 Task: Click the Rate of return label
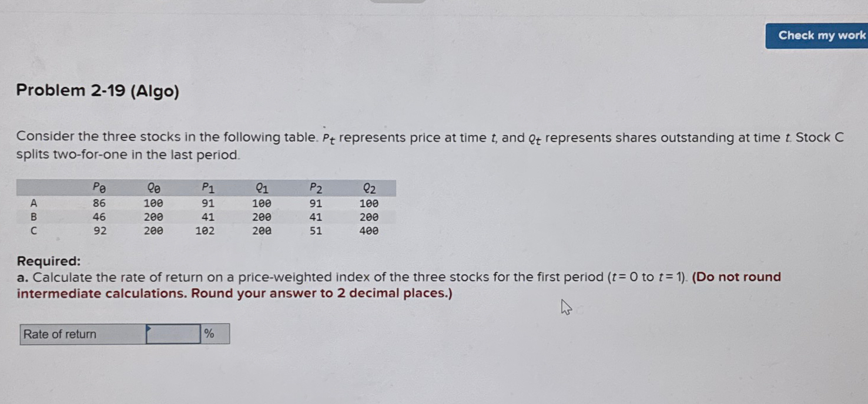tap(59, 334)
